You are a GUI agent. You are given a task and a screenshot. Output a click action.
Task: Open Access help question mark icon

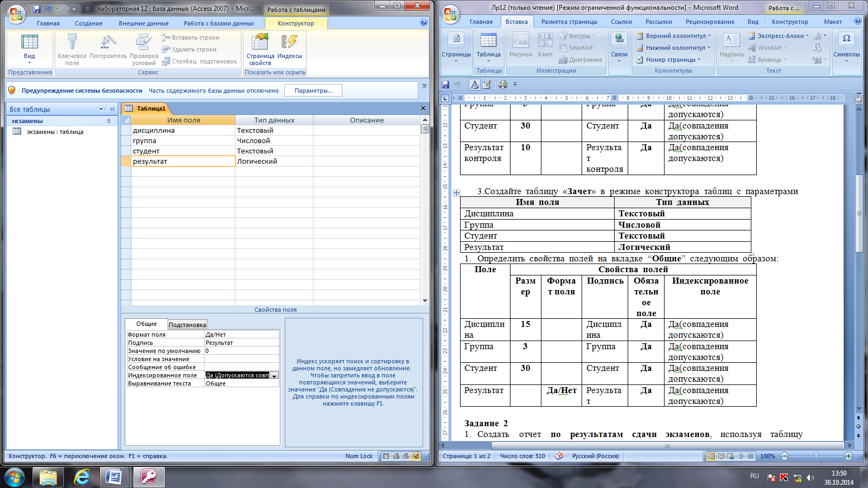pos(424,23)
